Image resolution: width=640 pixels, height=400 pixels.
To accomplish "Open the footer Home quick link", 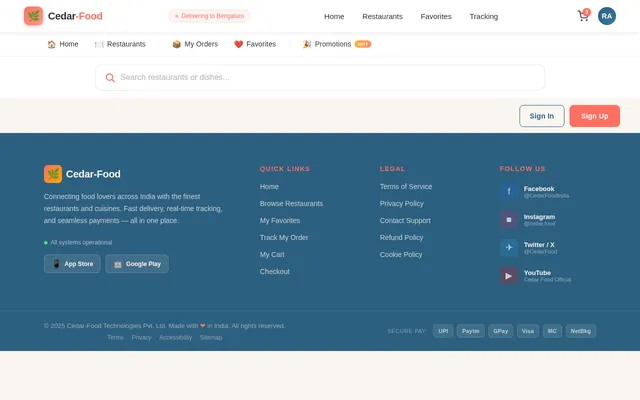I will click(269, 187).
